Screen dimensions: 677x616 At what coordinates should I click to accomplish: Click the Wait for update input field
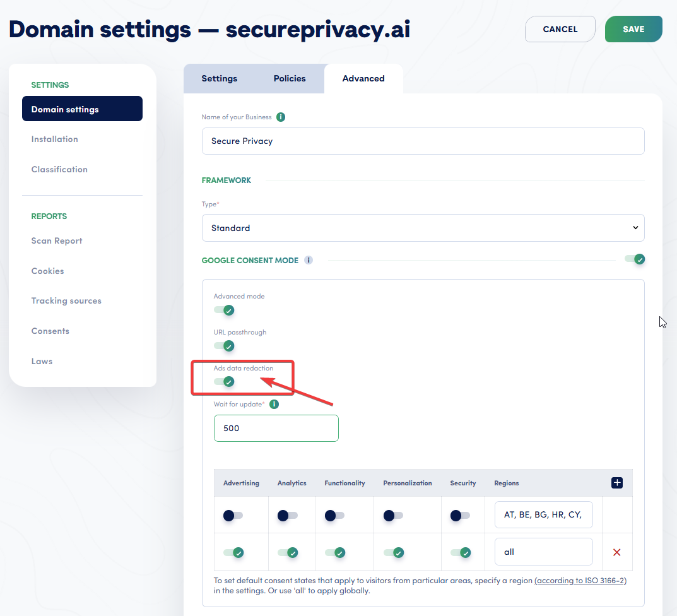click(276, 428)
